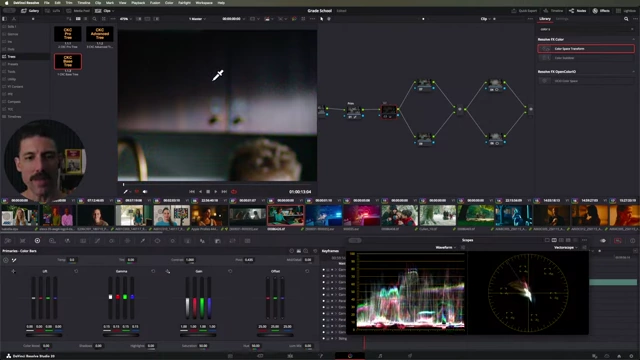Toggle the Clips thumbnail strip
Image resolution: width=640 pixels, height=360 pixels.
[103, 11]
